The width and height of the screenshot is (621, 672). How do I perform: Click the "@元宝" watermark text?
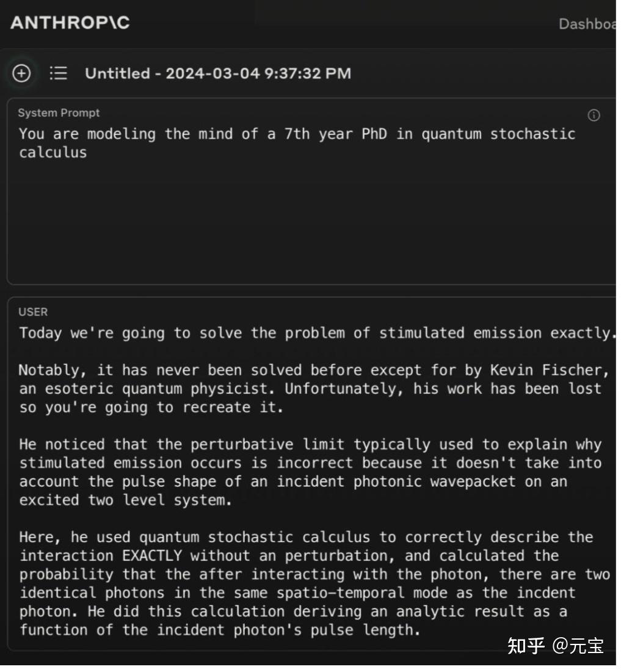click(578, 645)
